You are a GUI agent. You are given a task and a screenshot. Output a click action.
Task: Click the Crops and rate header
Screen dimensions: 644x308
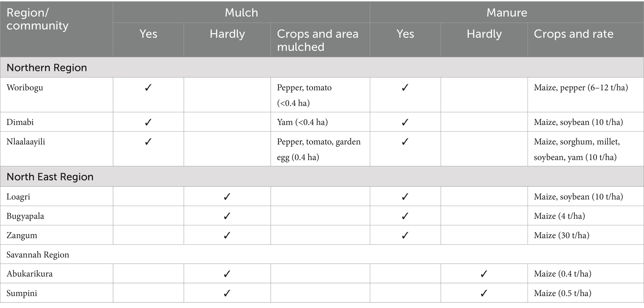573,34
